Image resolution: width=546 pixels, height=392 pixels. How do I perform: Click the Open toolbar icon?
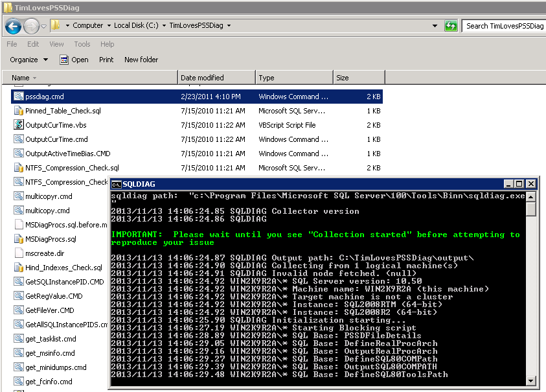tap(64, 60)
